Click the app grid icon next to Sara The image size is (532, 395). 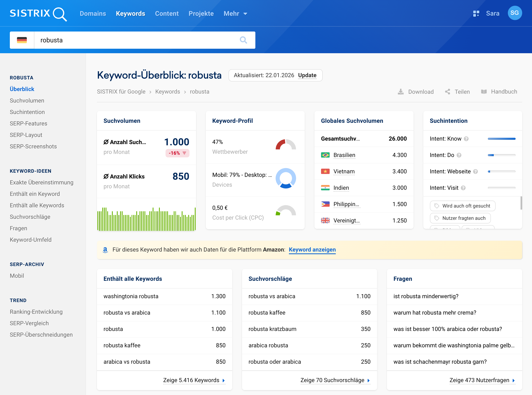[476, 13]
